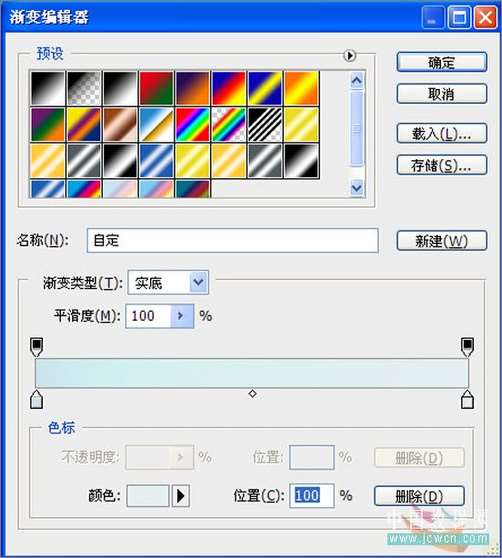Click presets scrollbar down arrow
502x558 pixels.
point(356,187)
